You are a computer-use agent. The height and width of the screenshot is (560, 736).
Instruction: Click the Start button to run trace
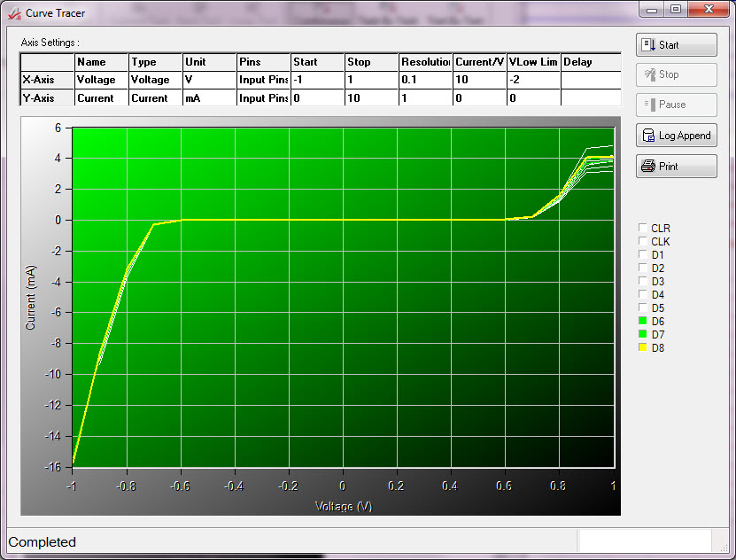pyautogui.click(x=676, y=45)
